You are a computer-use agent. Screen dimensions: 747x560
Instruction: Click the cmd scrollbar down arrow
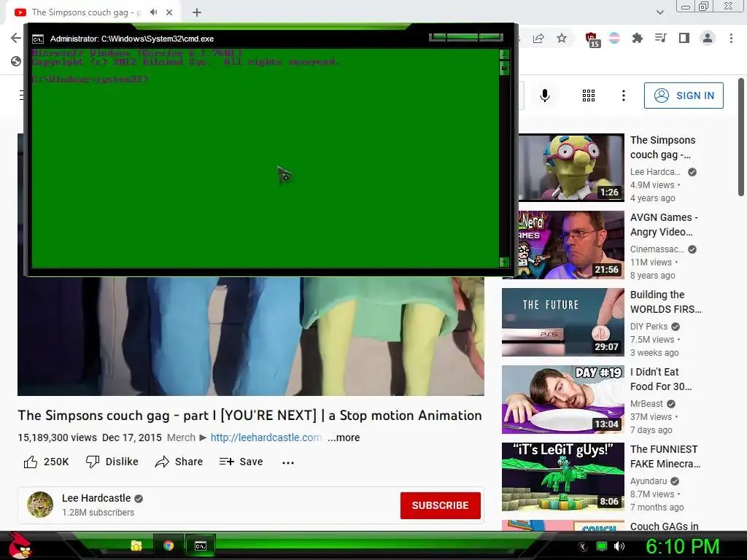tap(504, 262)
